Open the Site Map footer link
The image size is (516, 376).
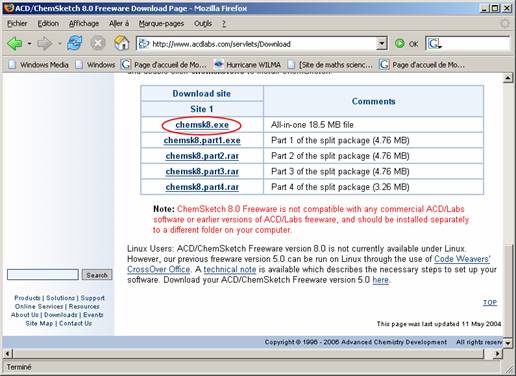point(39,323)
